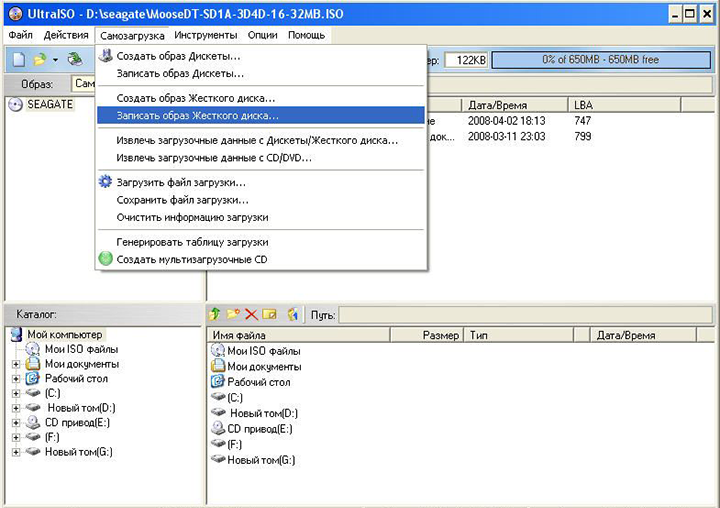720x508 pixels.
Task: Click Имя файла column header in local pane
Action: click(x=298, y=335)
